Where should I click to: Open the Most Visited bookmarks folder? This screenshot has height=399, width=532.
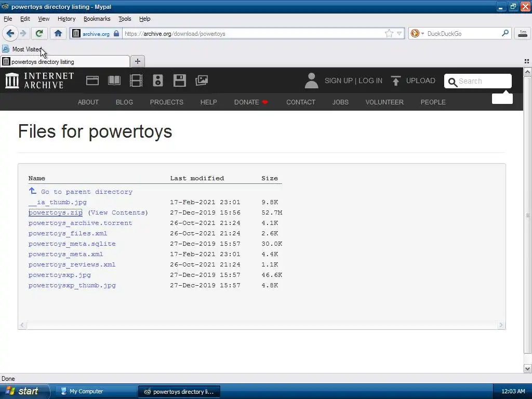(23, 49)
